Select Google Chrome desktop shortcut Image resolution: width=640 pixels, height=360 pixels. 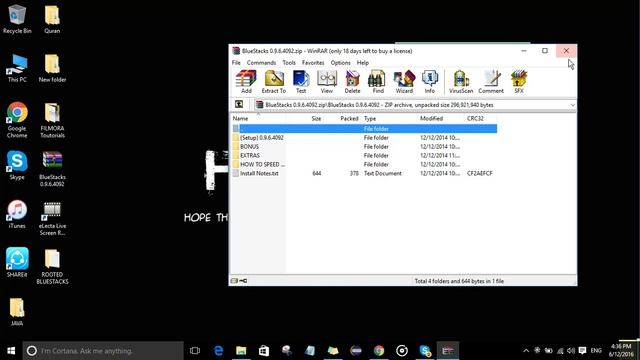tap(17, 120)
